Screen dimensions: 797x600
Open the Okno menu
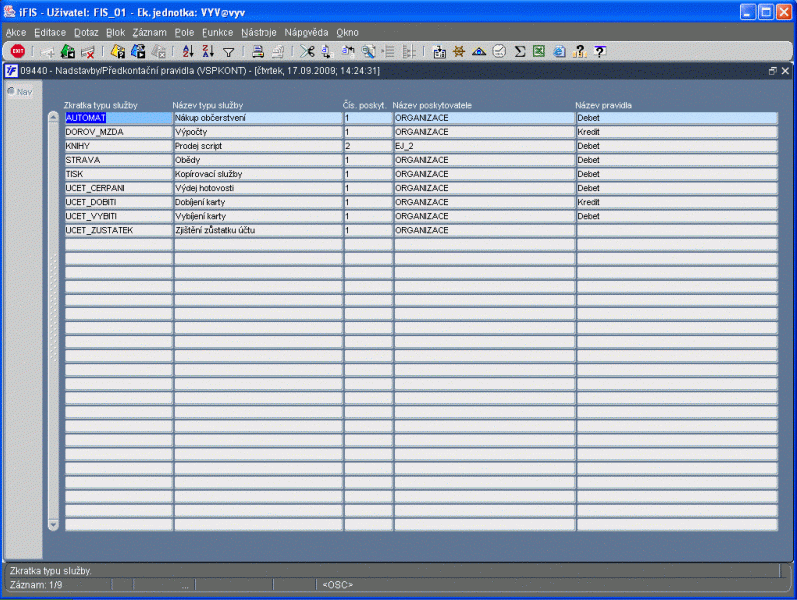[347, 33]
